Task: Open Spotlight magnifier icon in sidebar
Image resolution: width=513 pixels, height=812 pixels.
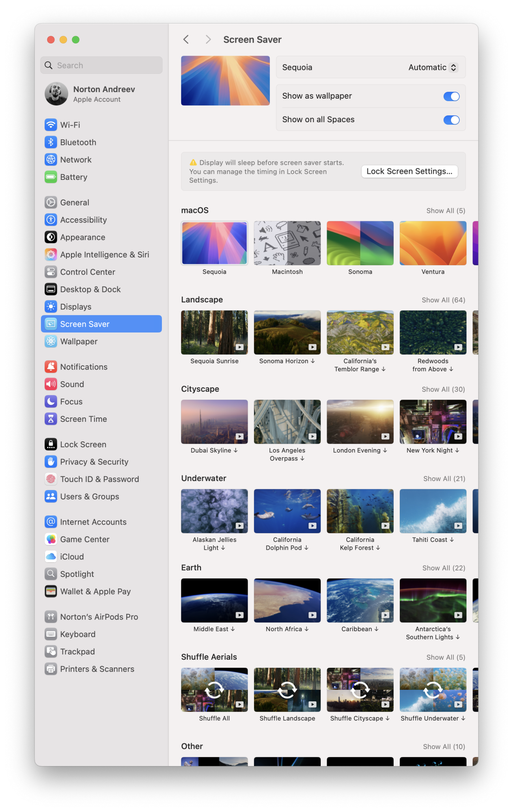Action: click(x=51, y=574)
